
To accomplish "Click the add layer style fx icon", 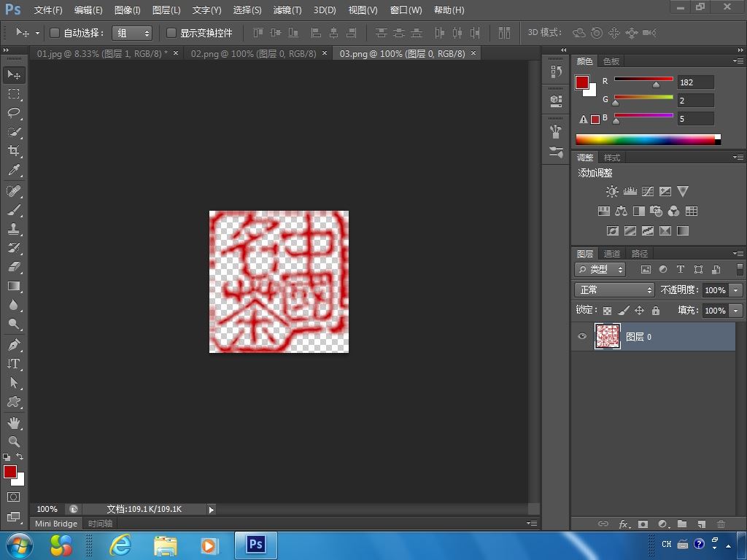I will coord(624,524).
